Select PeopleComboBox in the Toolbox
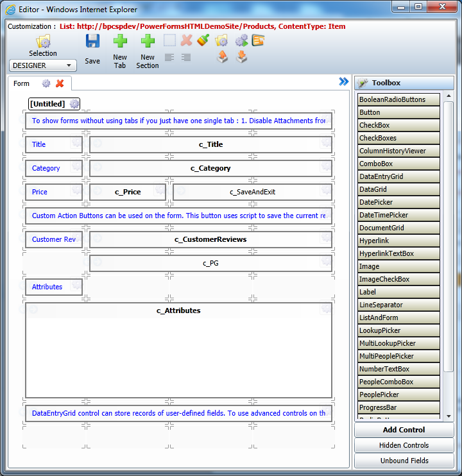 click(x=399, y=382)
